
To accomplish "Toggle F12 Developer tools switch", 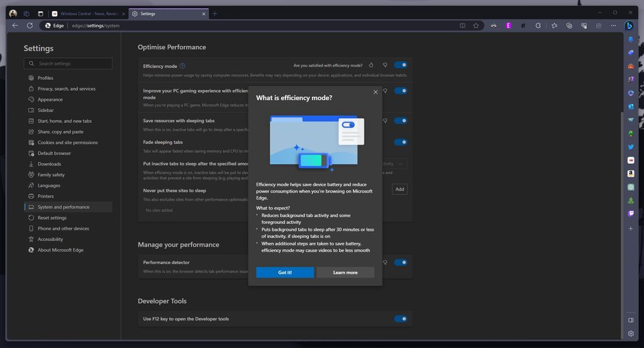I will click(x=401, y=319).
